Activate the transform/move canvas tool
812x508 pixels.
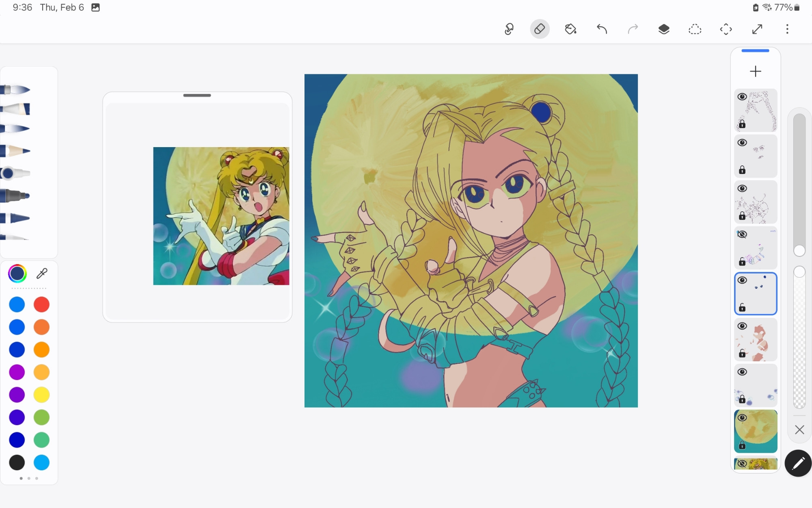click(x=726, y=29)
